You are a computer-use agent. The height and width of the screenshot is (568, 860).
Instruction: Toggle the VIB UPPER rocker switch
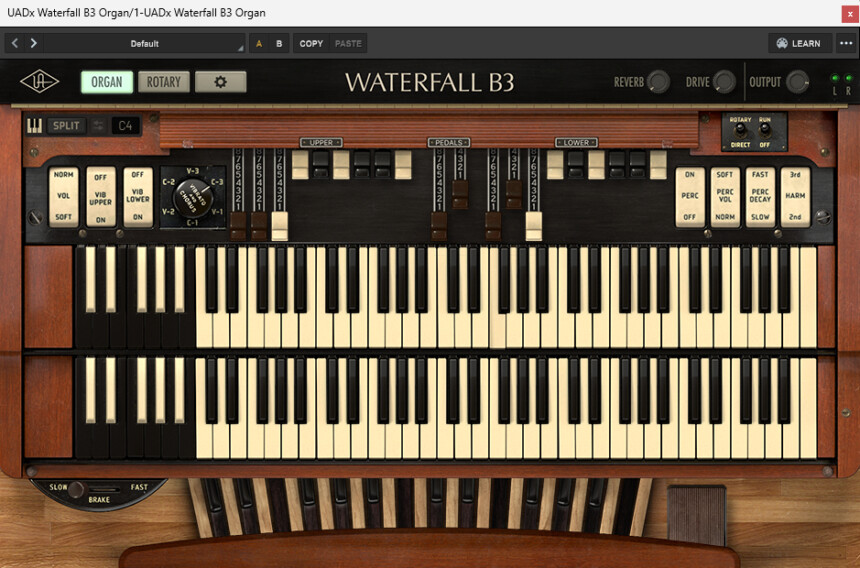click(x=101, y=197)
